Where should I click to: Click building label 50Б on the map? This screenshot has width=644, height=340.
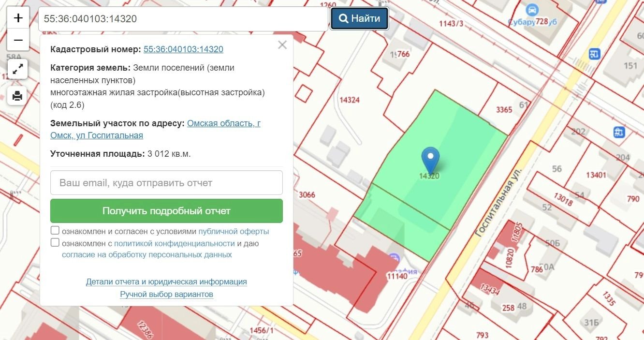pyautogui.click(x=553, y=243)
